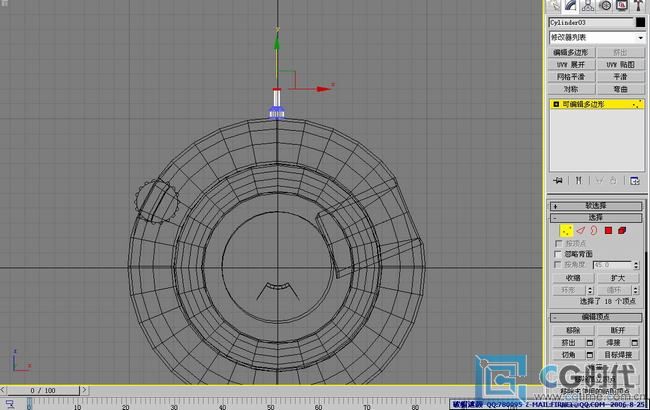650x410 pixels.
Task: Select Polygon sub-object level icon
Action: [x=608, y=230]
